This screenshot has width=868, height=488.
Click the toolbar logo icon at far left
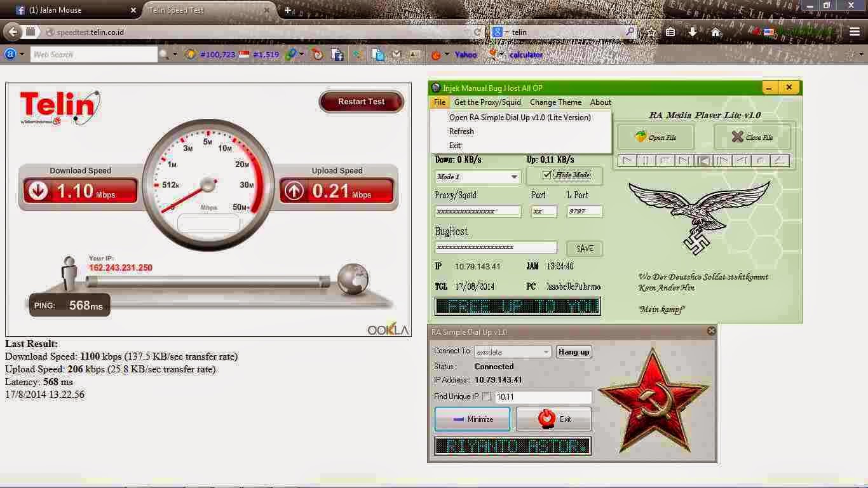point(10,55)
